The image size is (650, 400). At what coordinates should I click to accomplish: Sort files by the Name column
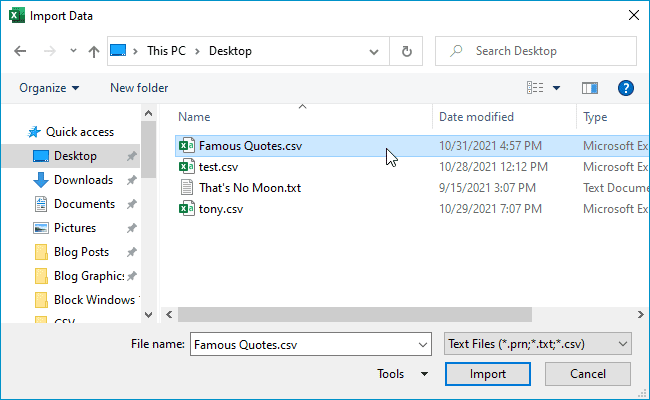tap(194, 117)
